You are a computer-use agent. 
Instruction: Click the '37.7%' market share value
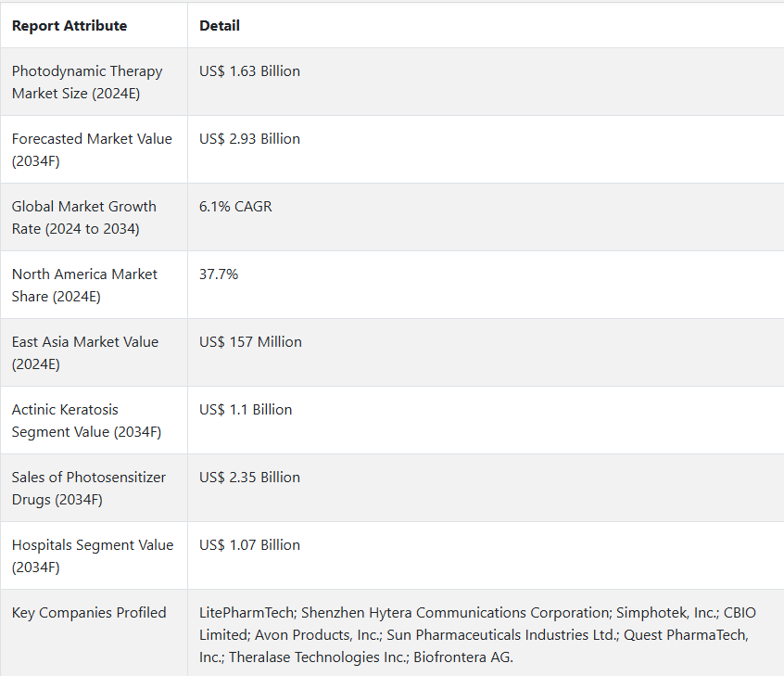click(x=219, y=274)
